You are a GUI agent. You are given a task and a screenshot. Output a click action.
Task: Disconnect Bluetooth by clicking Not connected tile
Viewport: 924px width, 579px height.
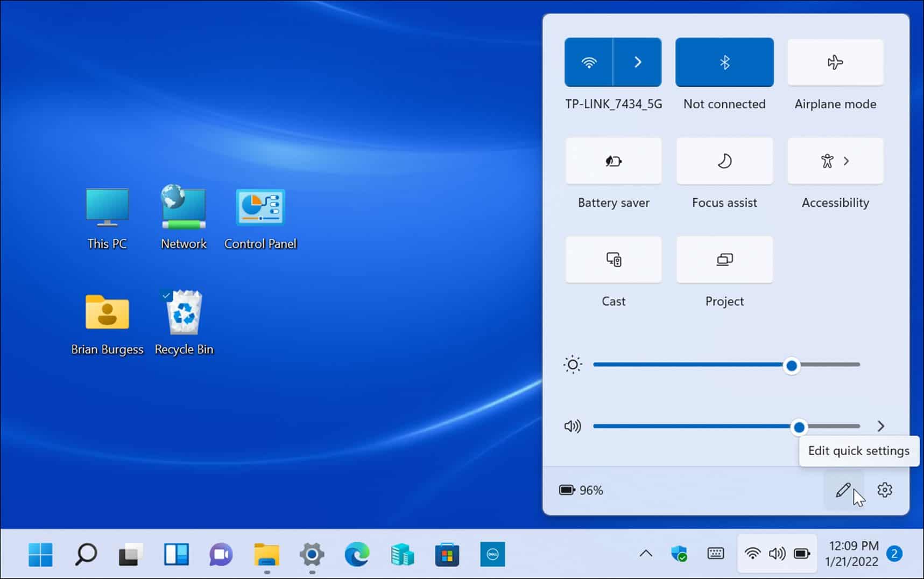[724, 62]
